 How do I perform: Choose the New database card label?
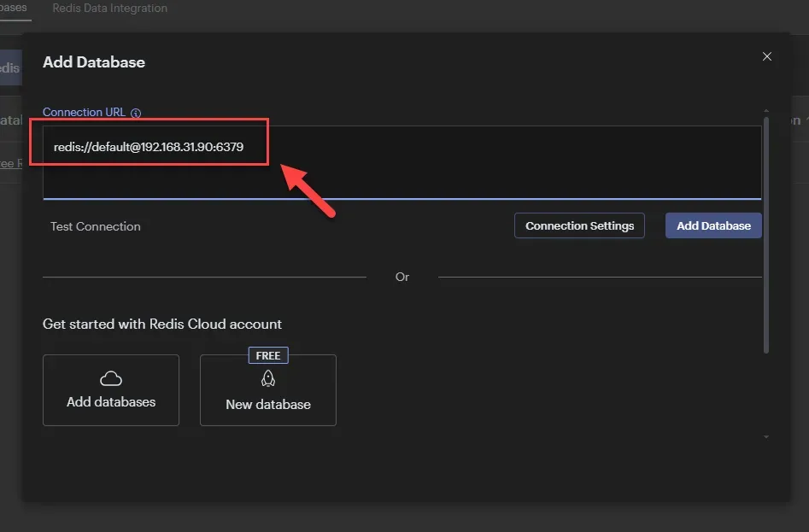point(268,405)
